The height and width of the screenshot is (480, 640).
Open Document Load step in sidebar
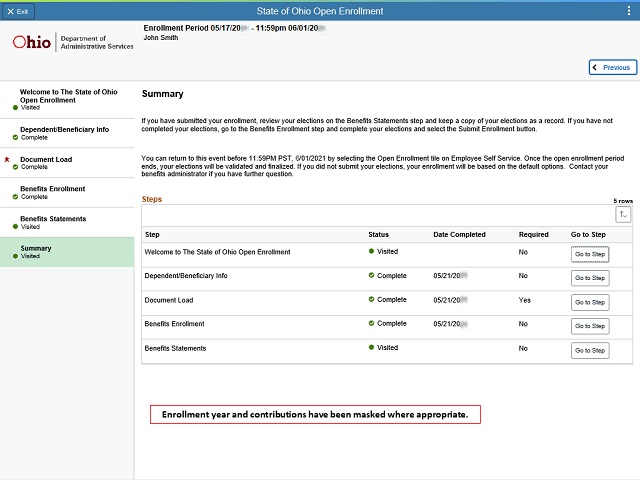click(x=67, y=163)
